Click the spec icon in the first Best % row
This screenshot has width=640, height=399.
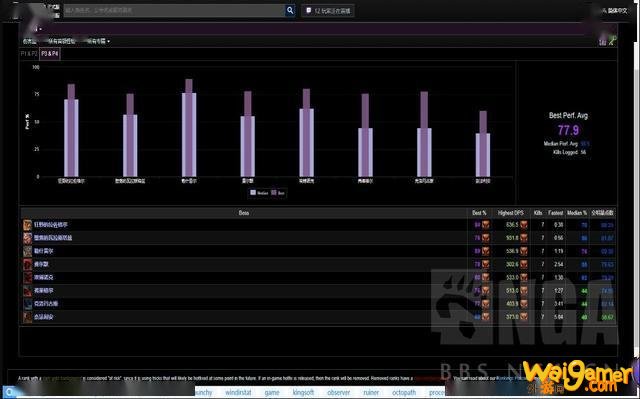[x=485, y=225]
